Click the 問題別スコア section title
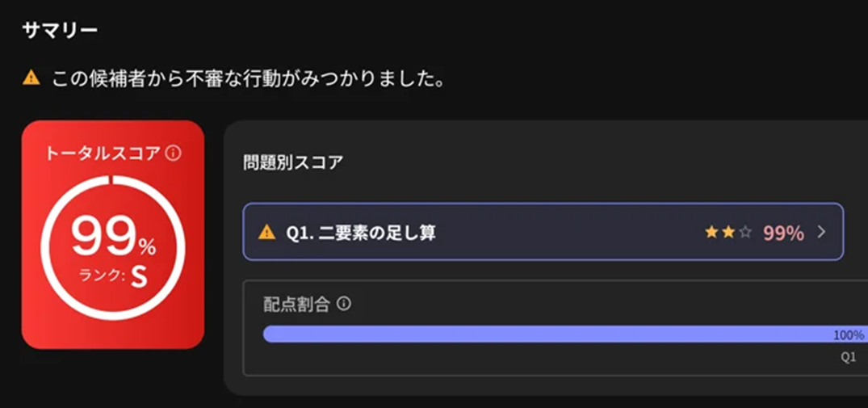Image resolution: width=868 pixels, height=408 pixels. 293,162
